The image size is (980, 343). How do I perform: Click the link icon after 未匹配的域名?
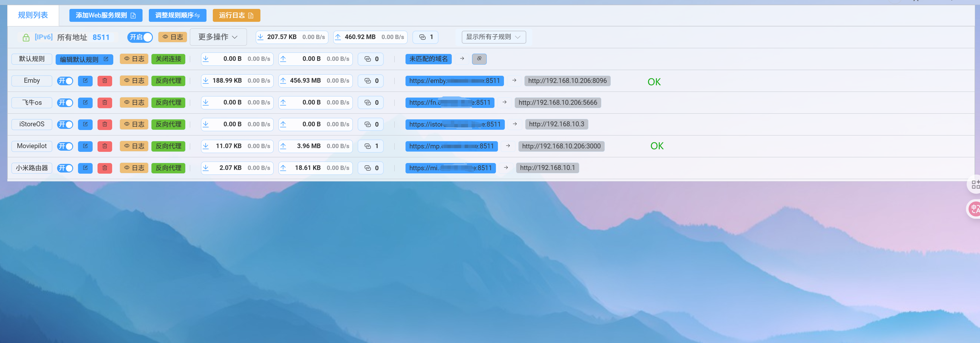click(479, 59)
